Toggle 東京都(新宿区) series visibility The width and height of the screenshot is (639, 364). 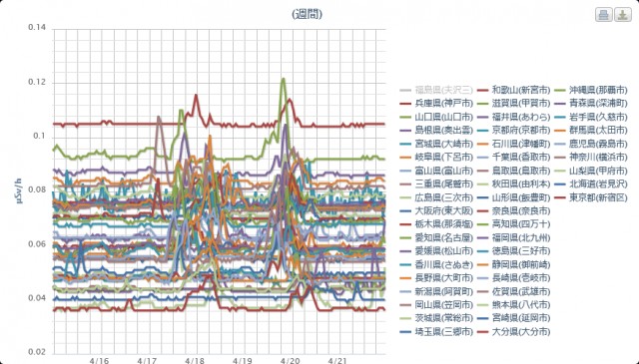tap(598, 197)
